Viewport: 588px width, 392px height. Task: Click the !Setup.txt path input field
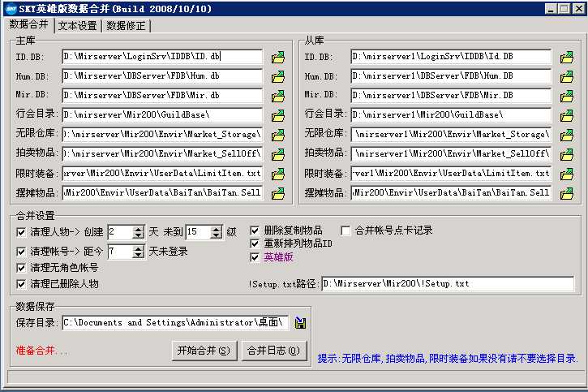click(x=447, y=284)
